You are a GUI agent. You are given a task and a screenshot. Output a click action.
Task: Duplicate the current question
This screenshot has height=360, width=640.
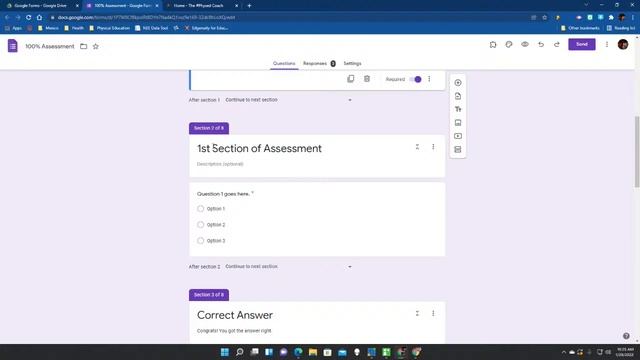pos(351,79)
